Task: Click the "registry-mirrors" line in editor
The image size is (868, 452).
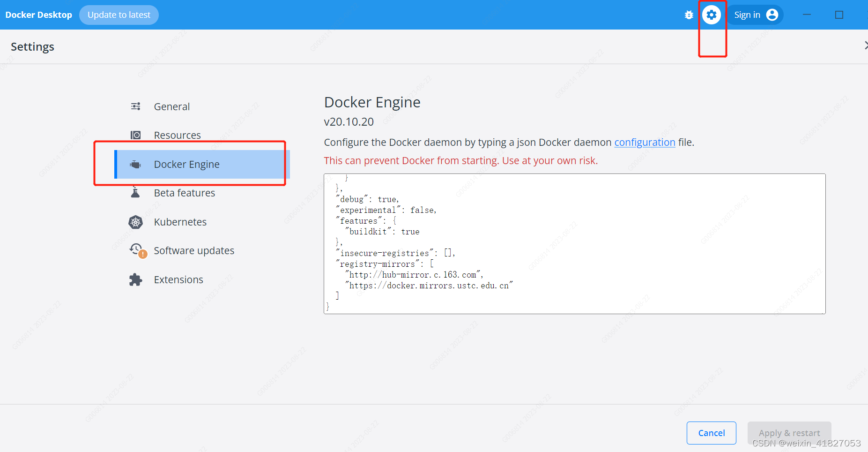Action: pyautogui.click(x=385, y=264)
